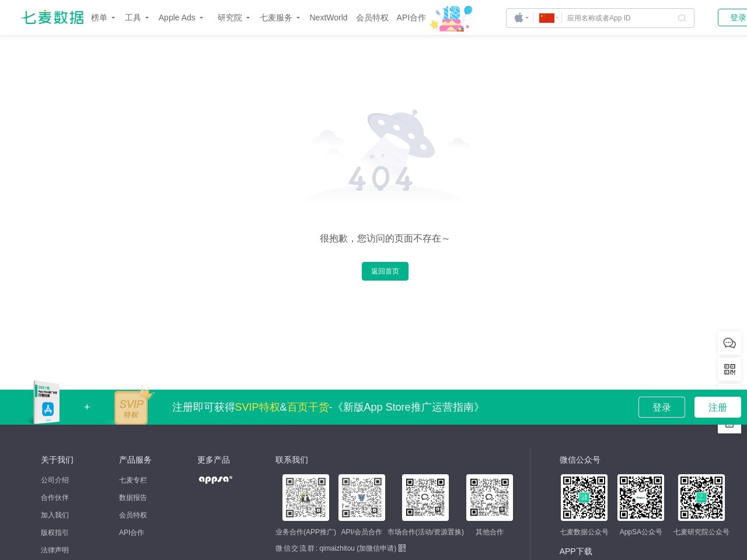
Task: Click the 七麦数据公众号 QR code
Action: point(584,498)
